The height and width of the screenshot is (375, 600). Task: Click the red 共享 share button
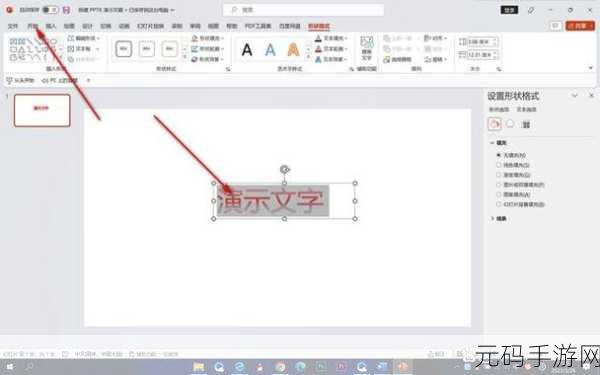point(580,26)
